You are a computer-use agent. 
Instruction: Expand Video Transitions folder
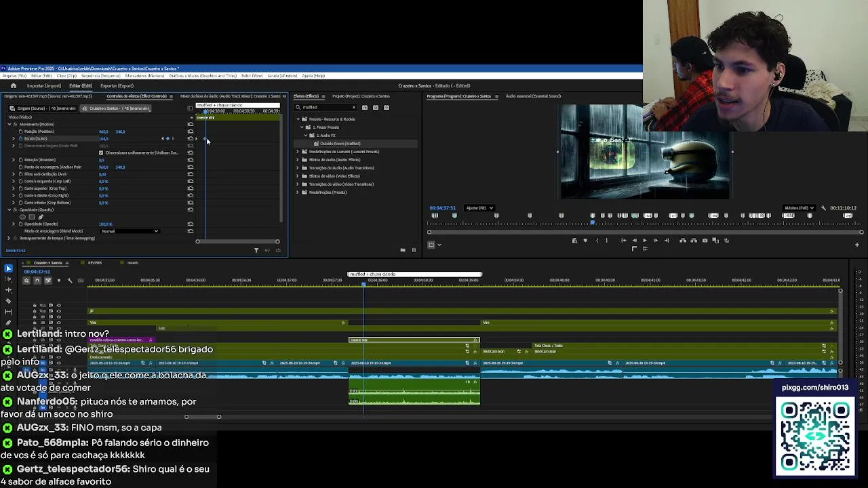297,184
